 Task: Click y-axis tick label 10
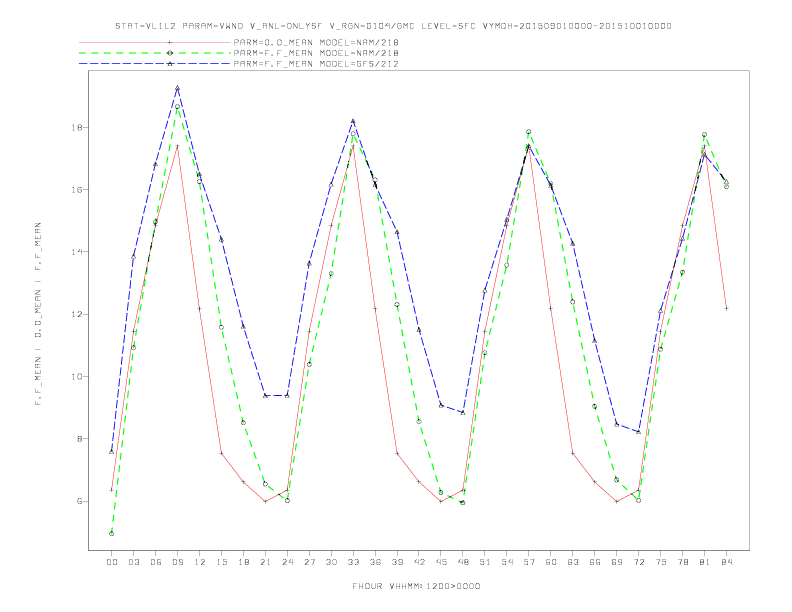pyautogui.click(x=77, y=377)
